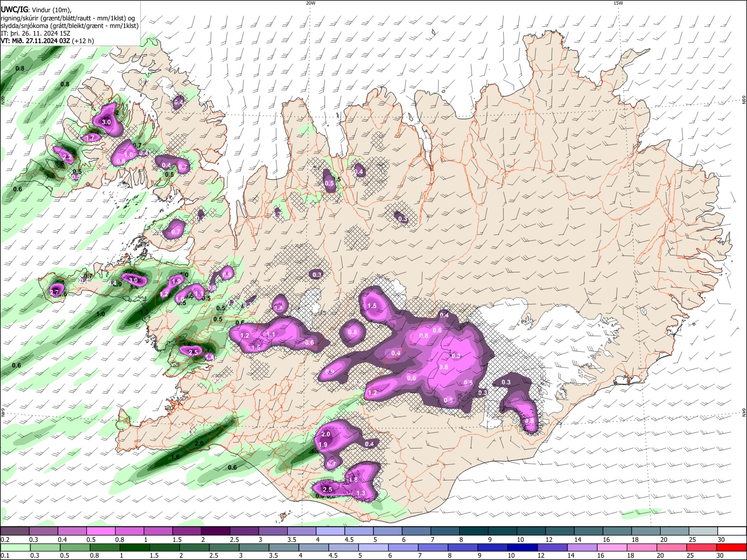Click the deep blue 10 swatch in bottom legend row

tap(521, 547)
